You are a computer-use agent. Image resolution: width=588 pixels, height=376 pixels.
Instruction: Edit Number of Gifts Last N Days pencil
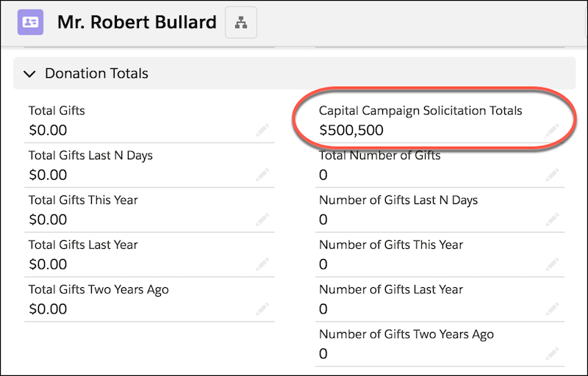click(x=553, y=220)
